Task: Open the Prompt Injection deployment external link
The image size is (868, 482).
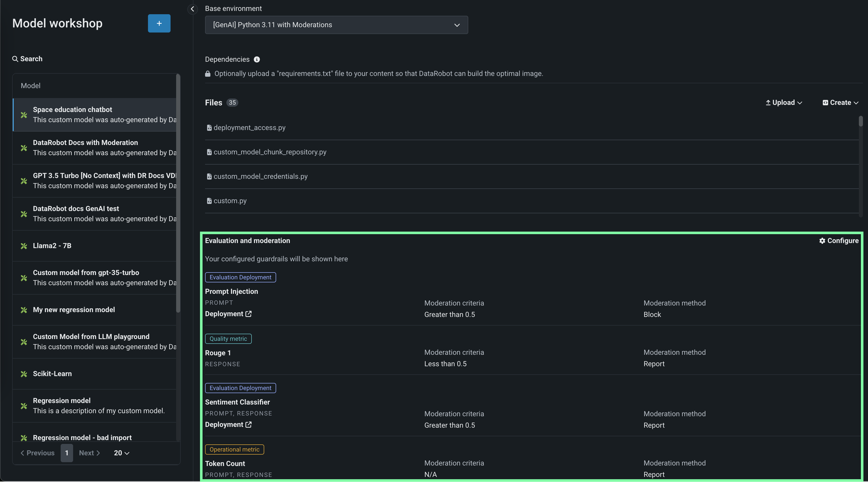Action: (x=248, y=314)
